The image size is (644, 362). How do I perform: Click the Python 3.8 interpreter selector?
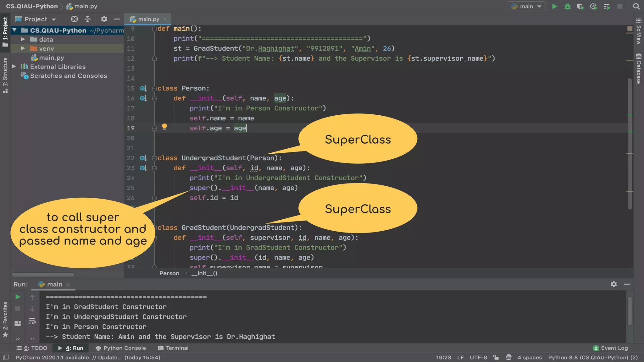(593, 357)
